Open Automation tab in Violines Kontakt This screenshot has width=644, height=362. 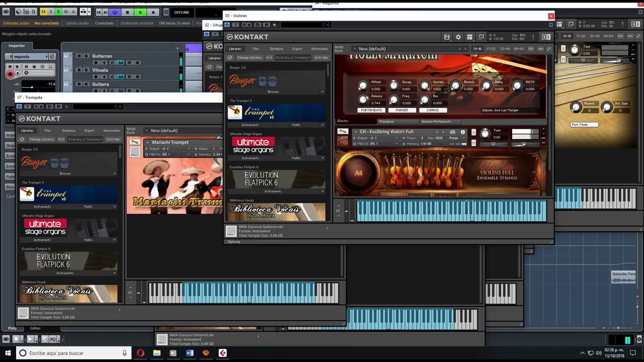(x=319, y=49)
